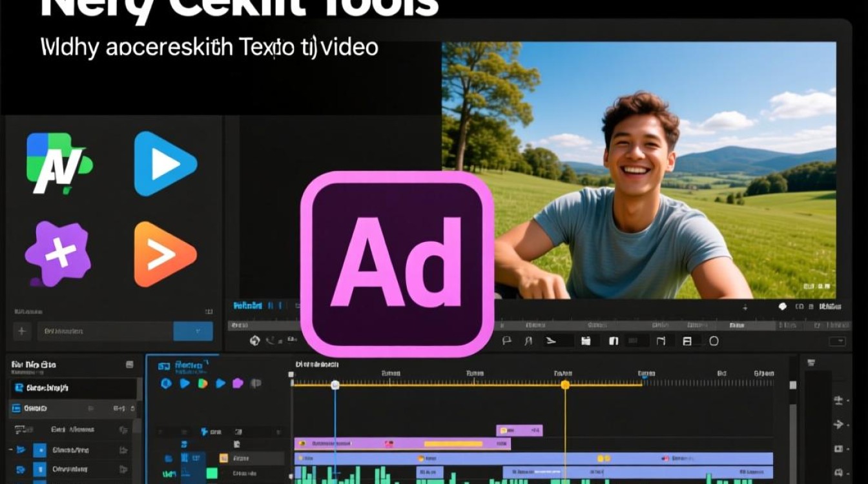Click the plus button beside the input field

tap(22, 331)
